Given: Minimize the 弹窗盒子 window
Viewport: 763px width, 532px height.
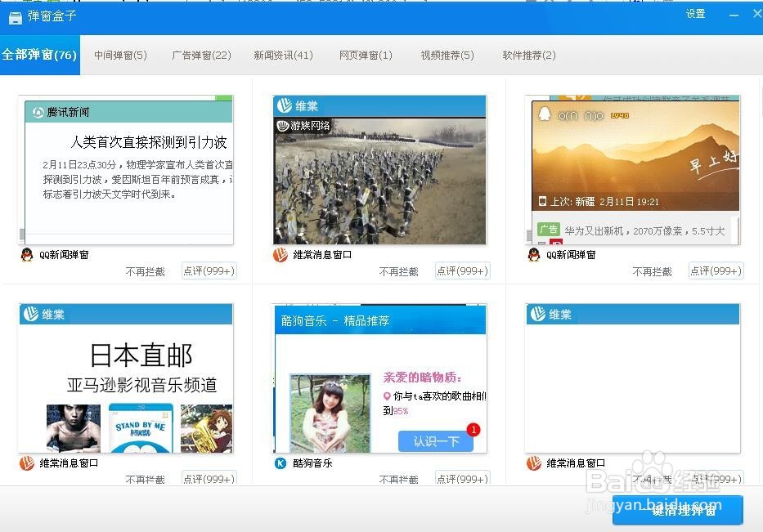Looking at the screenshot, I should (x=734, y=16).
